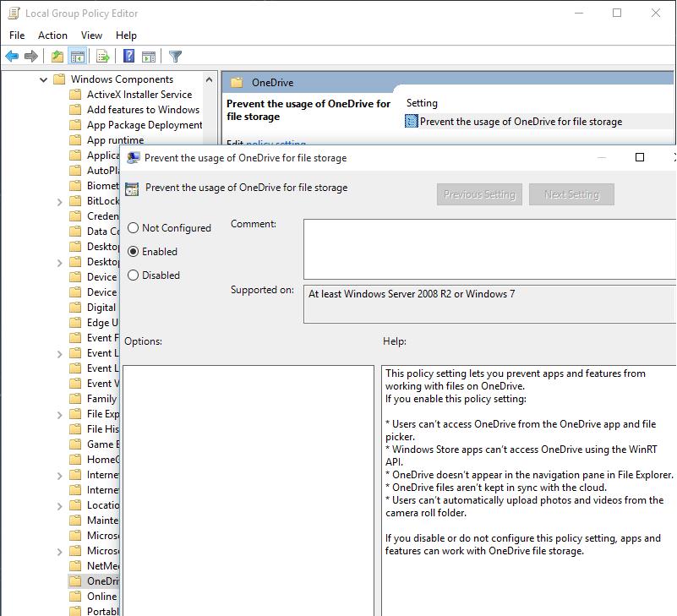This screenshot has height=616, width=677.
Task: Click the Back arrow toolbar icon
Action: coord(12,56)
